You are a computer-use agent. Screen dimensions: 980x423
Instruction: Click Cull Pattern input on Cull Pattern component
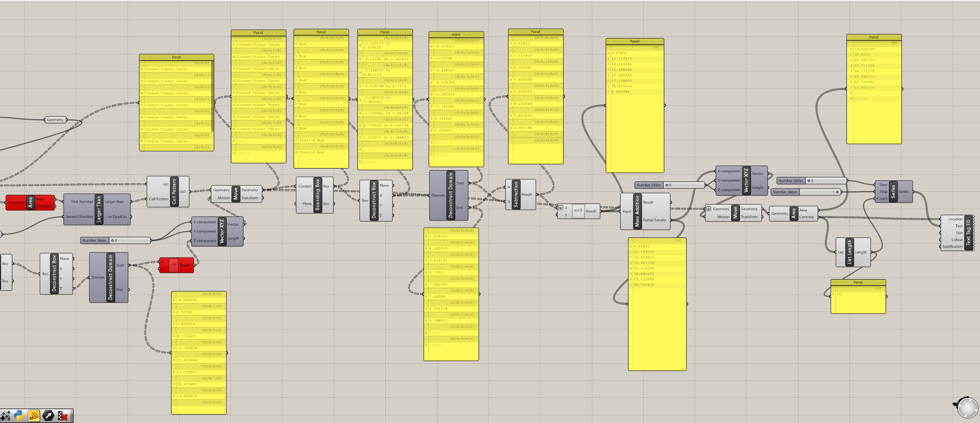pos(158,199)
